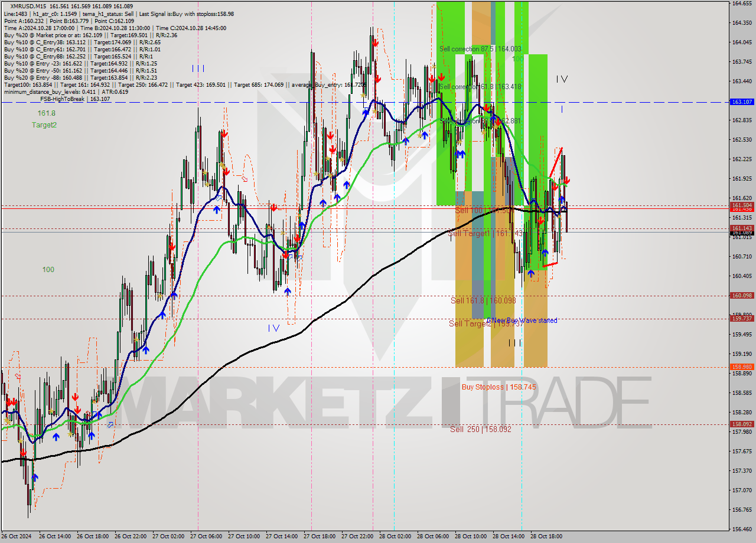
Task: Click the '28 Oct 10:00' time axis label
Action: [x=471, y=537]
